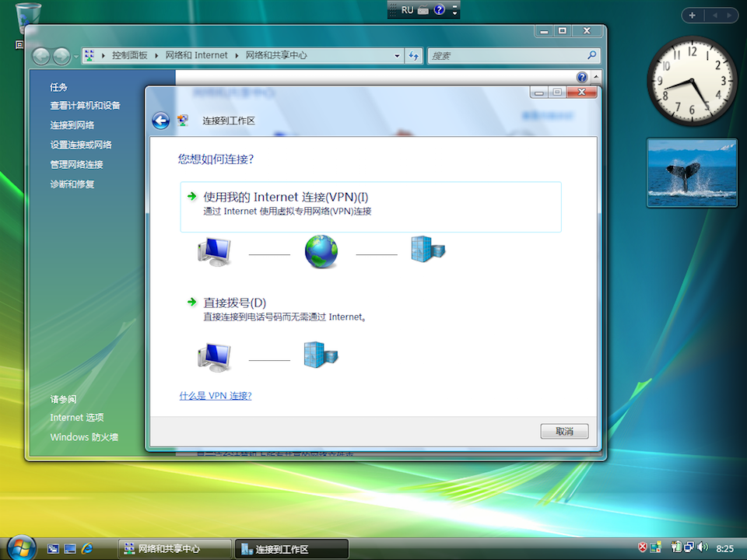Viewport: 747px width, 560px height.
Task: Click the sidebar previous page arrow
Action: [715, 16]
